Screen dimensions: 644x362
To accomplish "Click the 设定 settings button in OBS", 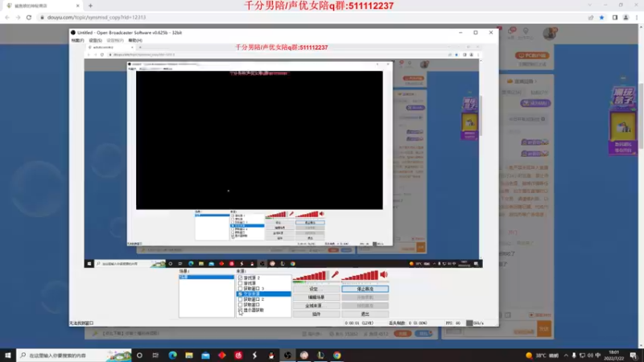I will point(316,289).
